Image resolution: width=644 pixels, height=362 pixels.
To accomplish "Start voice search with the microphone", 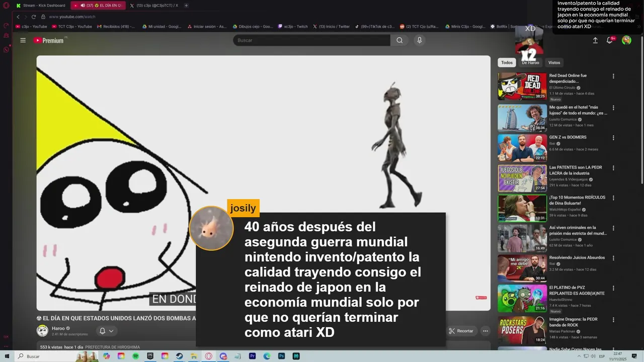I will pyautogui.click(x=419, y=40).
